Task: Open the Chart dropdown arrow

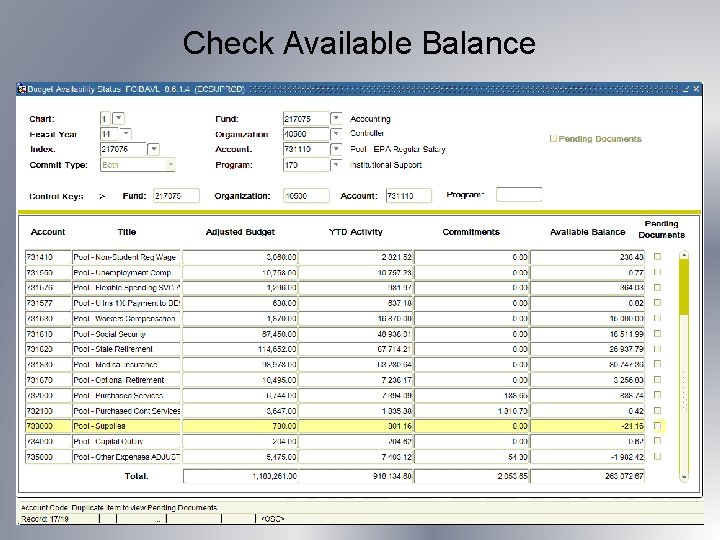Action: (118, 118)
